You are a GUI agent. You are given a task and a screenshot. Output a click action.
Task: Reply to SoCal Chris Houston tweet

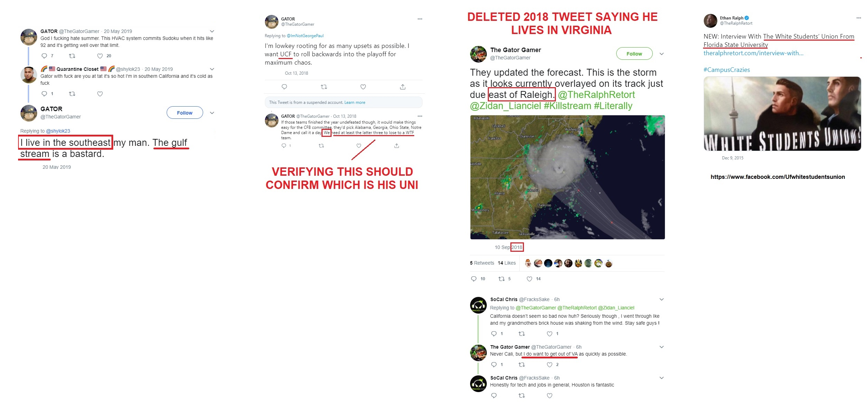point(494,396)
